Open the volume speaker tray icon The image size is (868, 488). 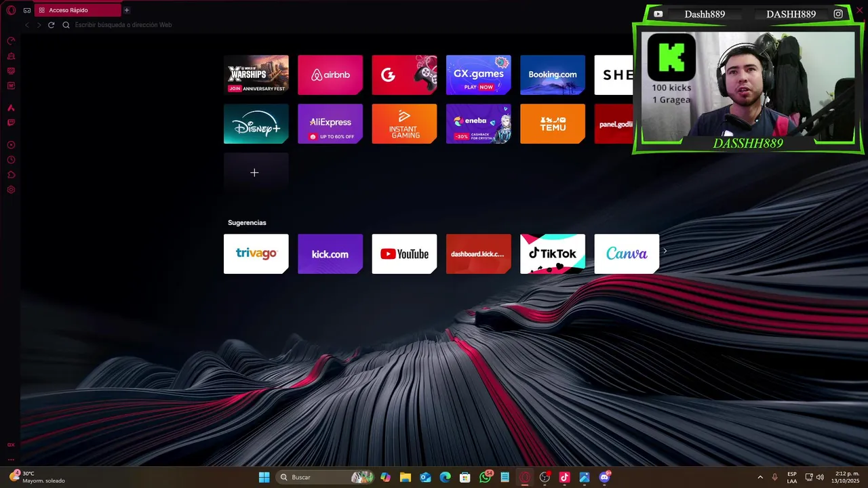pos(820,477)
